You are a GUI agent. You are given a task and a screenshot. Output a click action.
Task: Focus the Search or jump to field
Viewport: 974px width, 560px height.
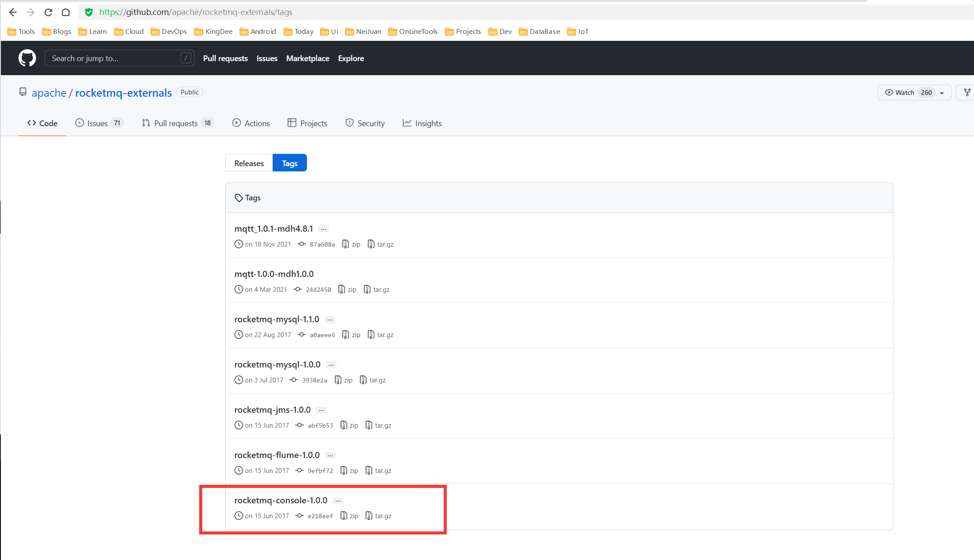point(115,58)
